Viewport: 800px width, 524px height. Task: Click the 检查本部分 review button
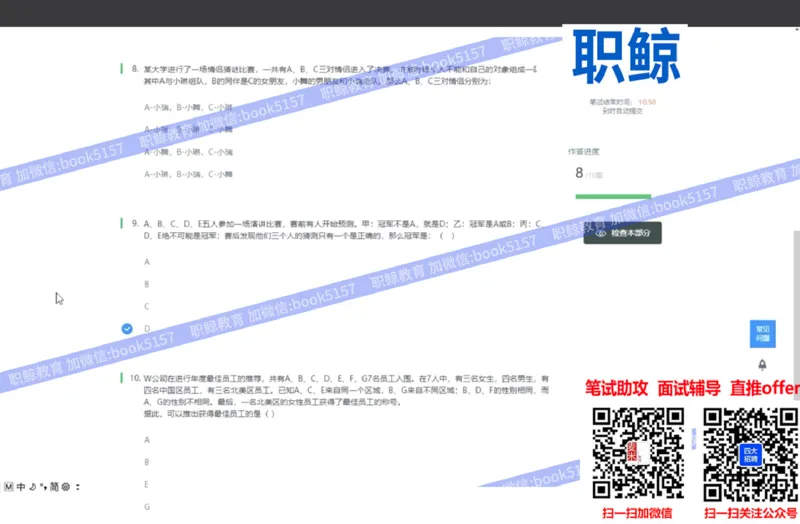click(x=622, y=233)
